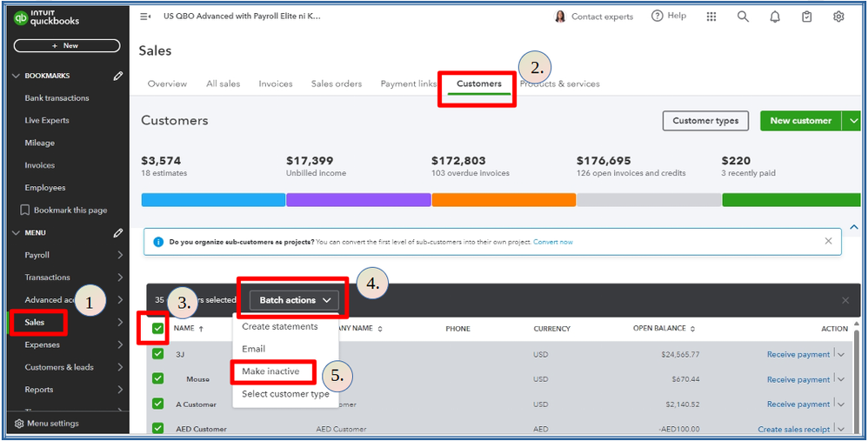Viewport: 868px width, 441px height.
Task: Expand the Transactions submenu
Action: [120, 277]
